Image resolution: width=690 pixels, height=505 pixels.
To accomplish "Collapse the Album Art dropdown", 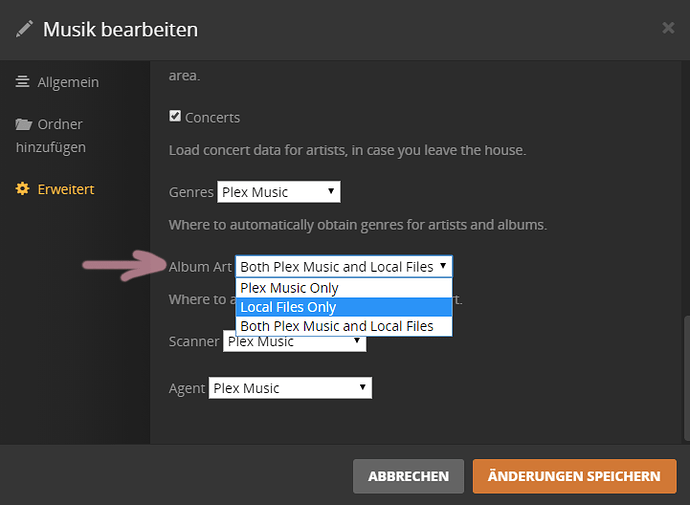I will pos(344,267).
